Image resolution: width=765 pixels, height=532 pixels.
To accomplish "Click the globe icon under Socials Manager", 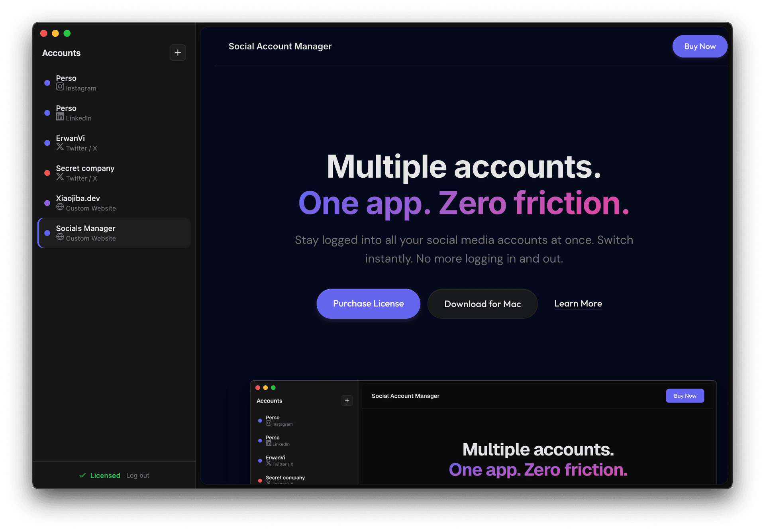I will point(60,237).
